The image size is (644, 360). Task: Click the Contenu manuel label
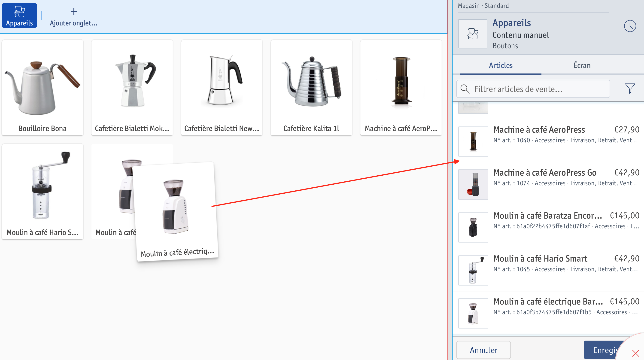coord(520,35)
